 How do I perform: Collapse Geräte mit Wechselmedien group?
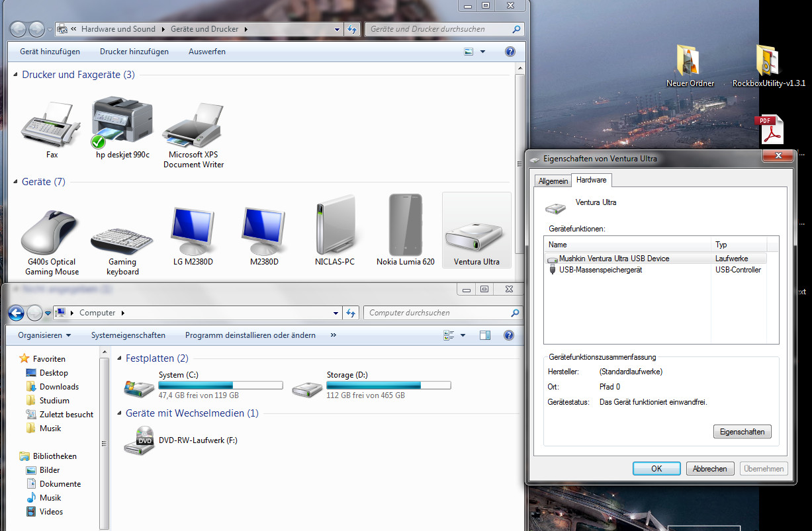click(x=120, y=413)
